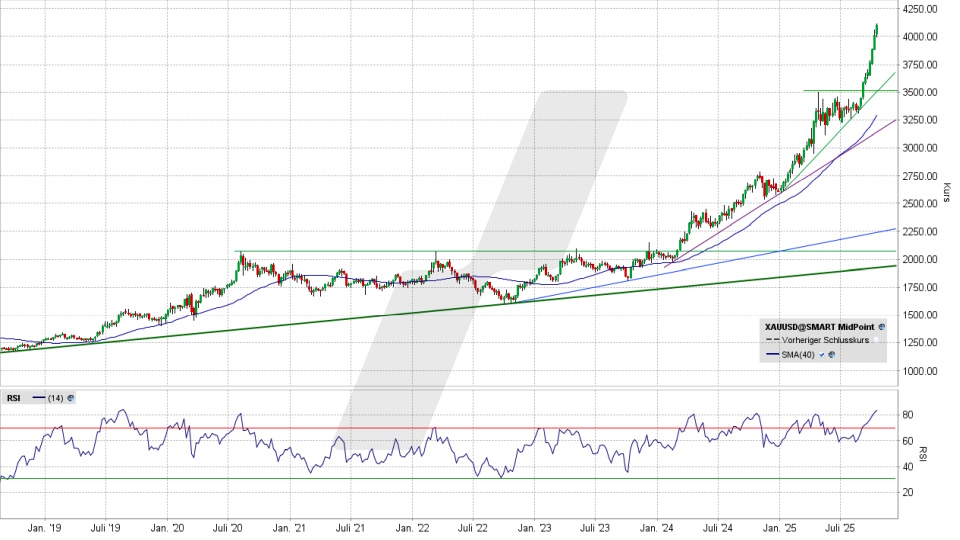Click the RSI line sample in indicator label

coord(38,397)
